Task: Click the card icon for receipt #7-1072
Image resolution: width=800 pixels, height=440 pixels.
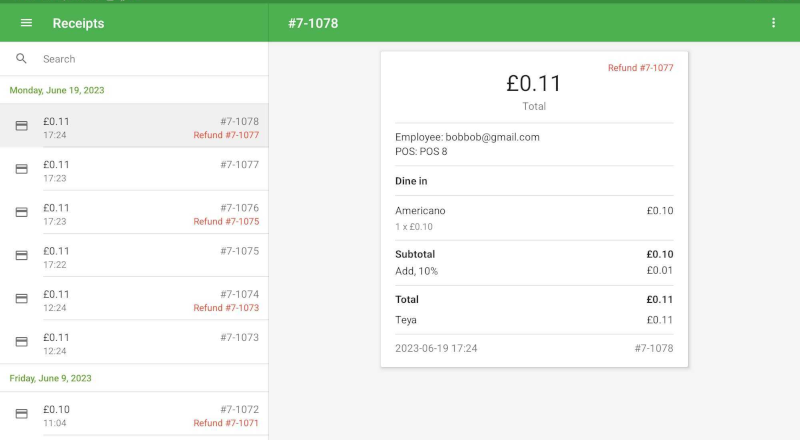Action: [21, 414]
